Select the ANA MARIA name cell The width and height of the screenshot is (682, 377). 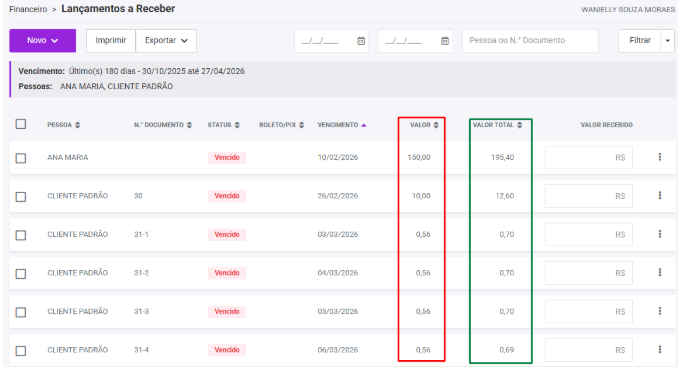coord(68,157)
